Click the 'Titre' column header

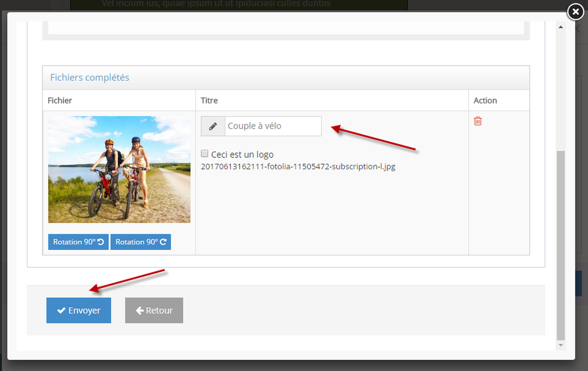pyautogui.click(x=209, y=100)
